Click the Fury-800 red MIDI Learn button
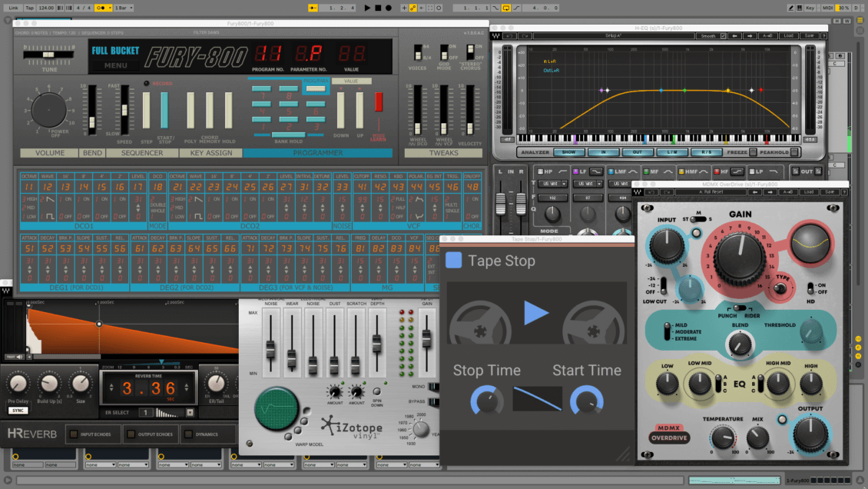The image size is (868, 489). (x=379, y=102)
